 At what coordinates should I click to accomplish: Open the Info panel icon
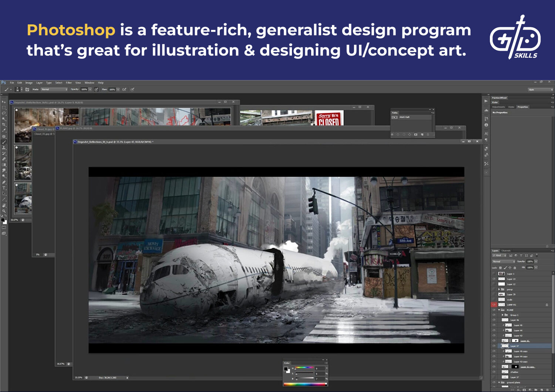pyautogui.click(x=486, y=125)
